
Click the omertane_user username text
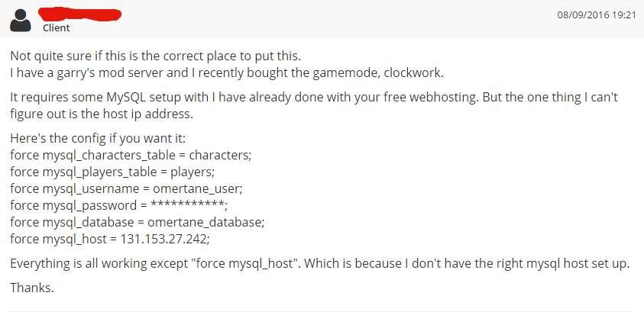[x=196, y=188]
